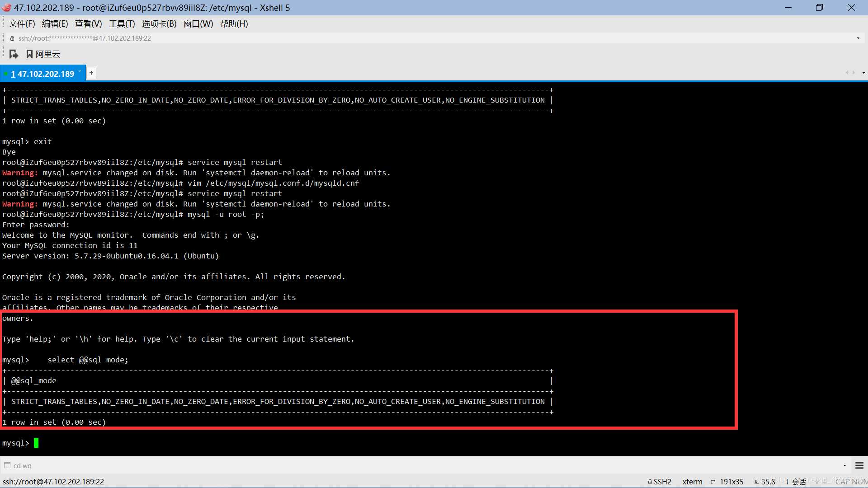Restore down the Xshell window
This screenshot has height=488, width=868.
819,8
